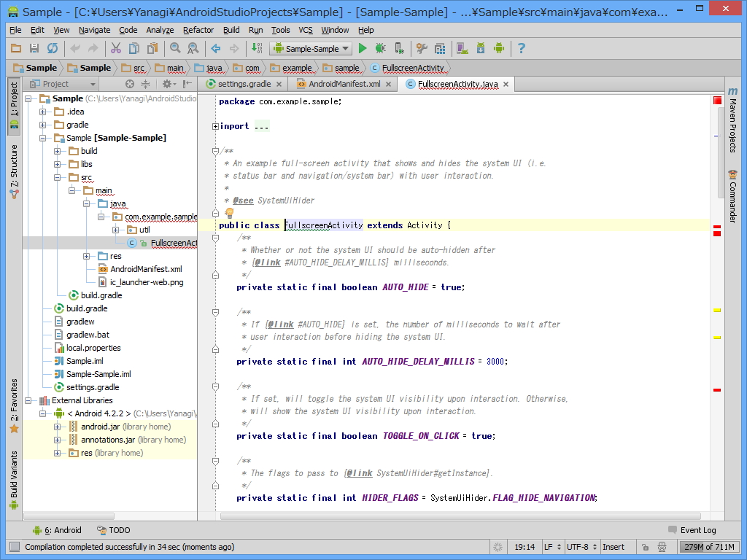Open Project Structure from toolbar
The height and width of the screenshot is (560, 747).
tap(440, 49)
